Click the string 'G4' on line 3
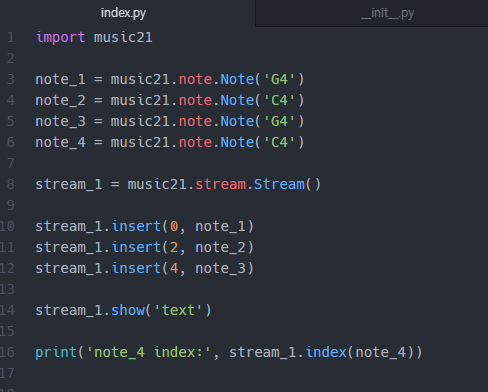The width and height of the screenshot is (488, 392). coord(279,79)
